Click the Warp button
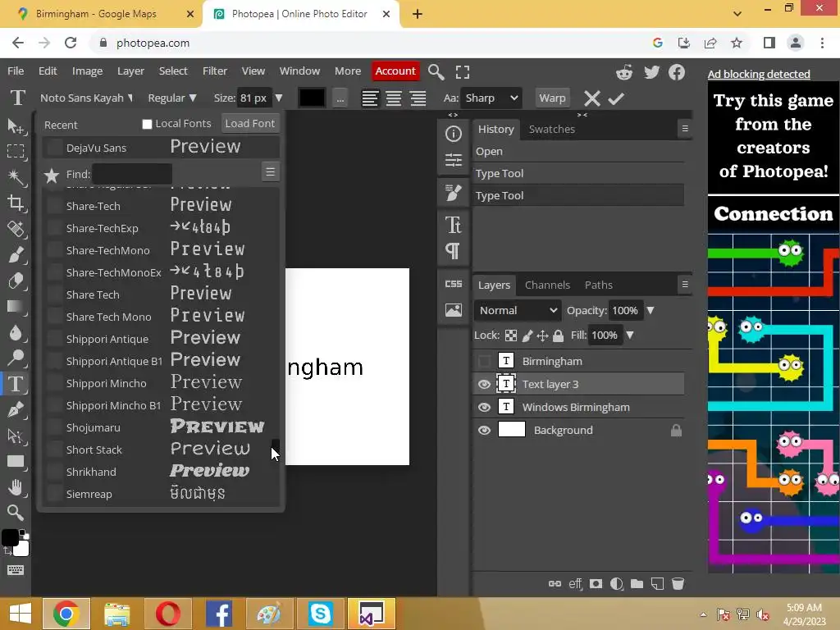This screenshot has width=840, height=630. coord(552,98)
